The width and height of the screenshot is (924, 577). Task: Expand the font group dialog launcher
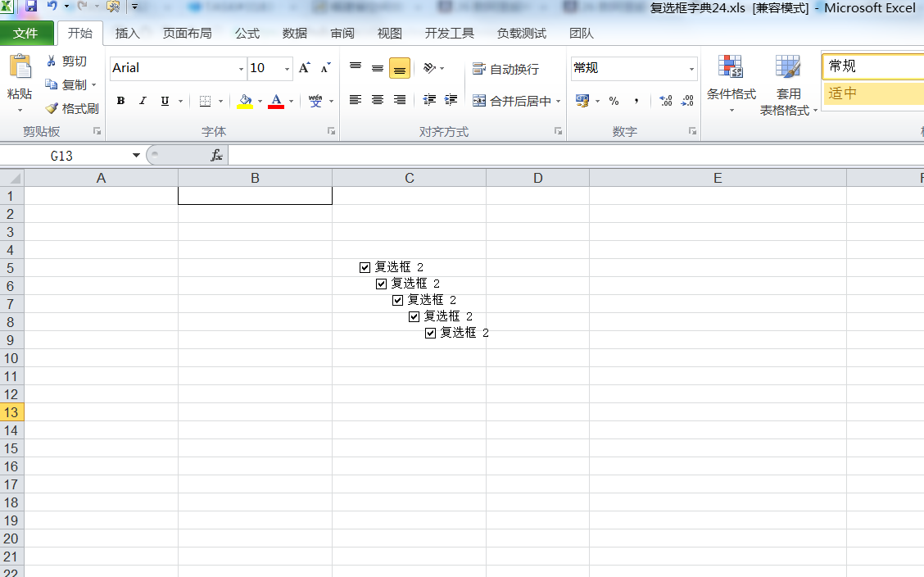331,131
